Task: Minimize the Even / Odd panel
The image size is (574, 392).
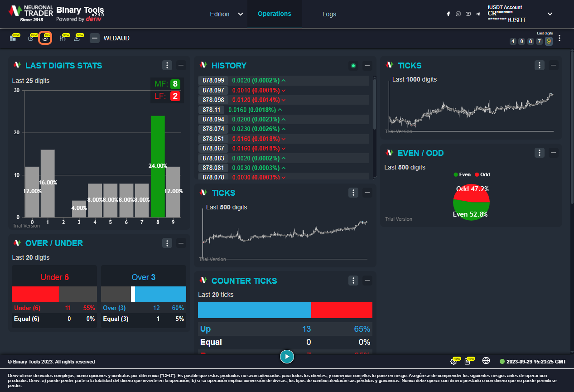Action: (553, 153)
